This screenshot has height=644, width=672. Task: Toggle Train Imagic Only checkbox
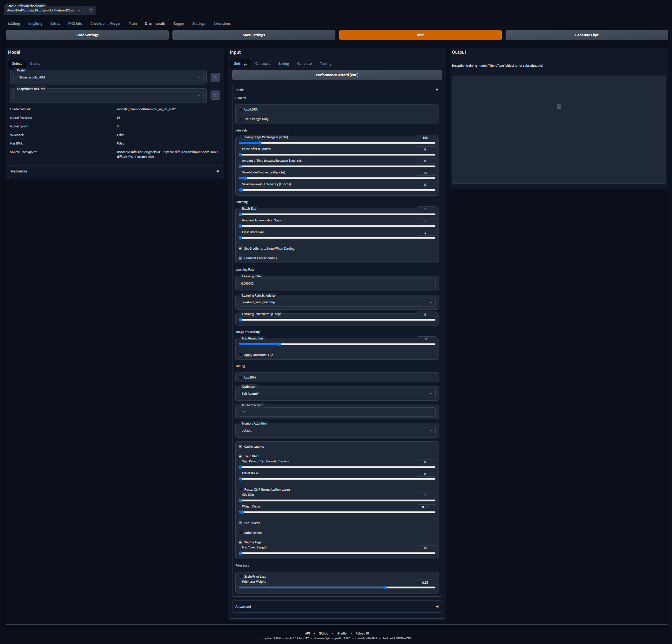[x=240, y=119]
